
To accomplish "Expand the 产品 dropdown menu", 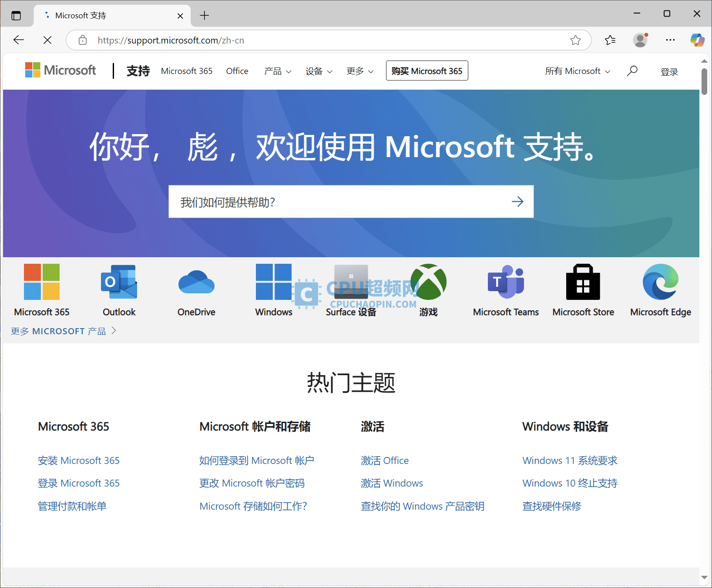I will tap(278, 71).
